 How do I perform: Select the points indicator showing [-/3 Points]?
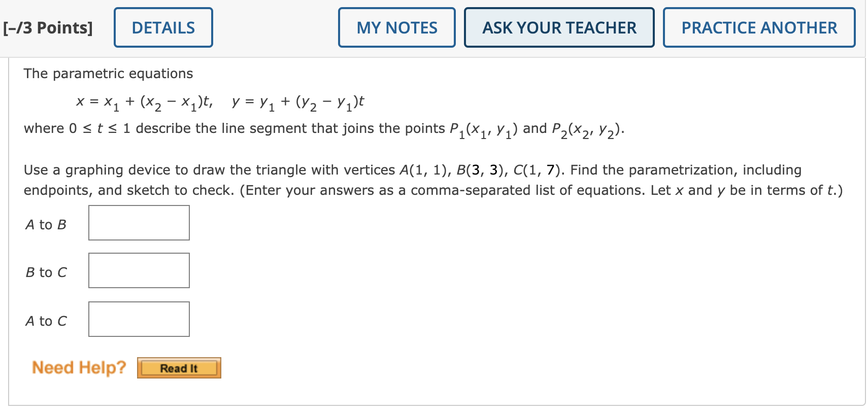pyautogui.click(x=48, y=28)
